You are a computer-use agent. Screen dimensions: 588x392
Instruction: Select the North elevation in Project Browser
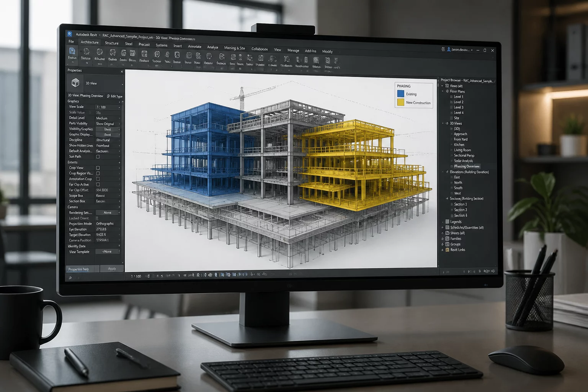[458, 183]
